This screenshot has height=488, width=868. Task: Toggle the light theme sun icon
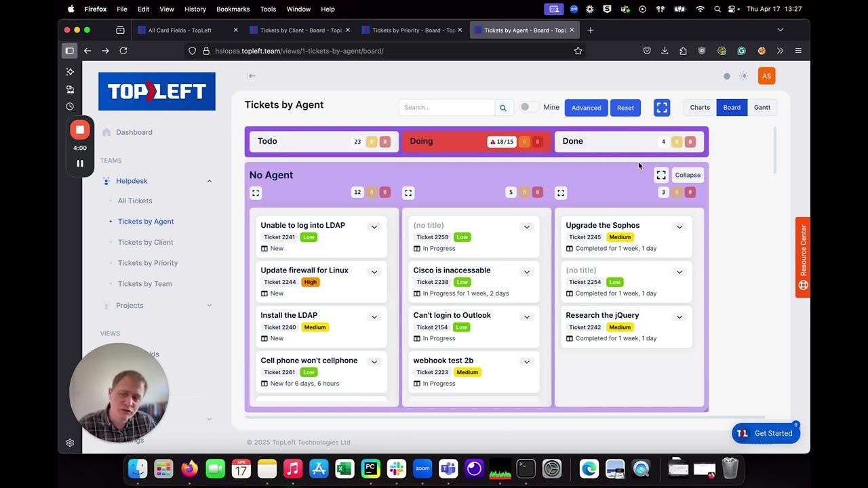(743, 76)
